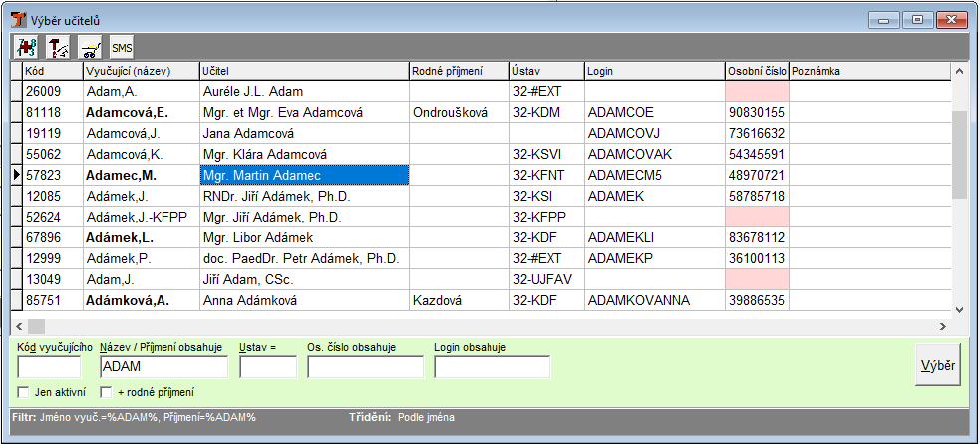
Task: Click the 'Ústav =' input field
Action: [x=268, y=367]
